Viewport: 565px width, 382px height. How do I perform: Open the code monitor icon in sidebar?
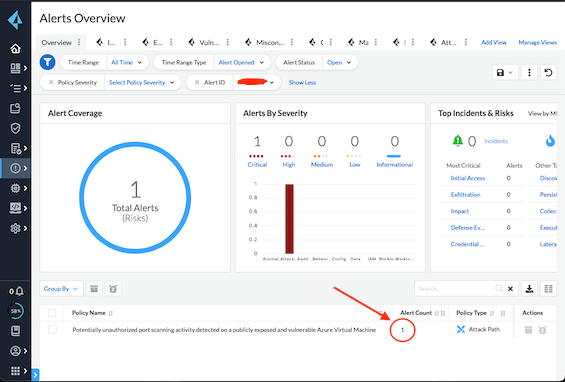click(15, 208)
